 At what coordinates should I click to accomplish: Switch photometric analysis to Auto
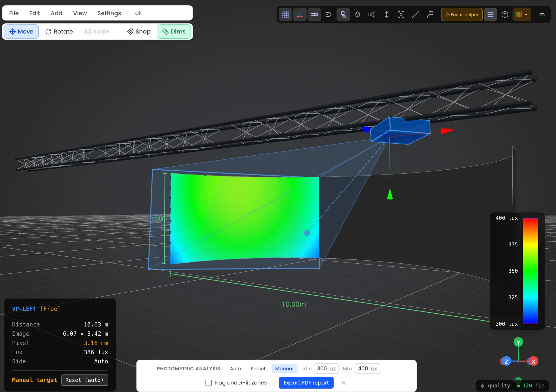[235, 368]
